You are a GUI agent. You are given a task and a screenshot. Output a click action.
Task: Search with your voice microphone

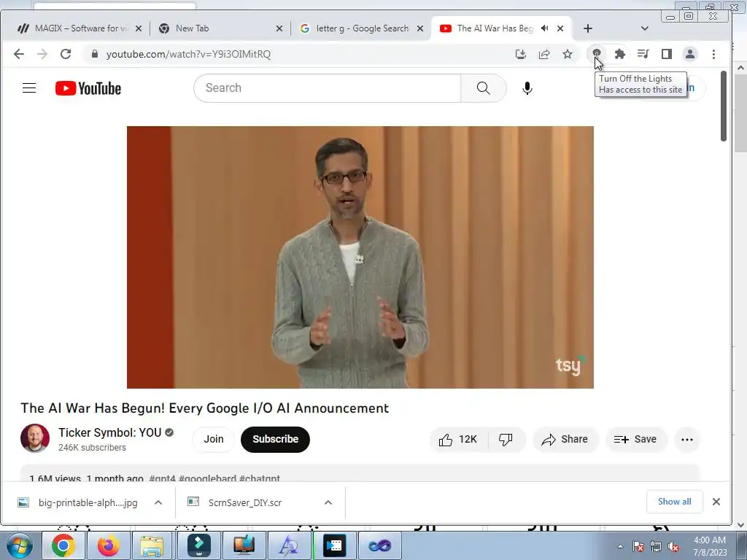coord(527,88)
